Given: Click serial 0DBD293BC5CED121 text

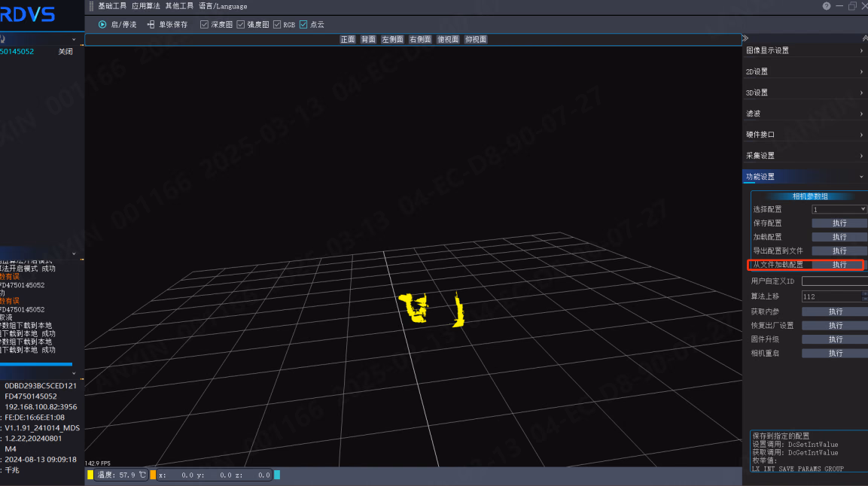Looking at the screenshot, I should click(x=41, y=386).
